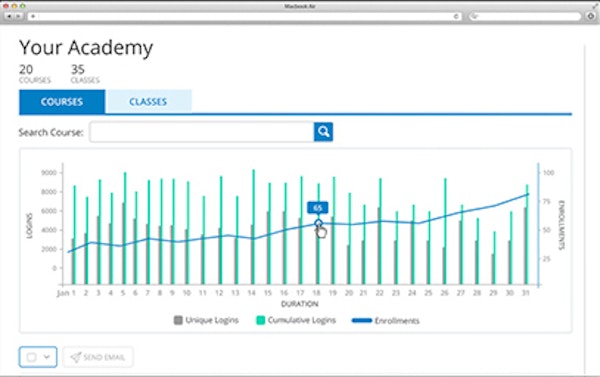Click the enrollments data point labeled 65

(x=318, y=223)
